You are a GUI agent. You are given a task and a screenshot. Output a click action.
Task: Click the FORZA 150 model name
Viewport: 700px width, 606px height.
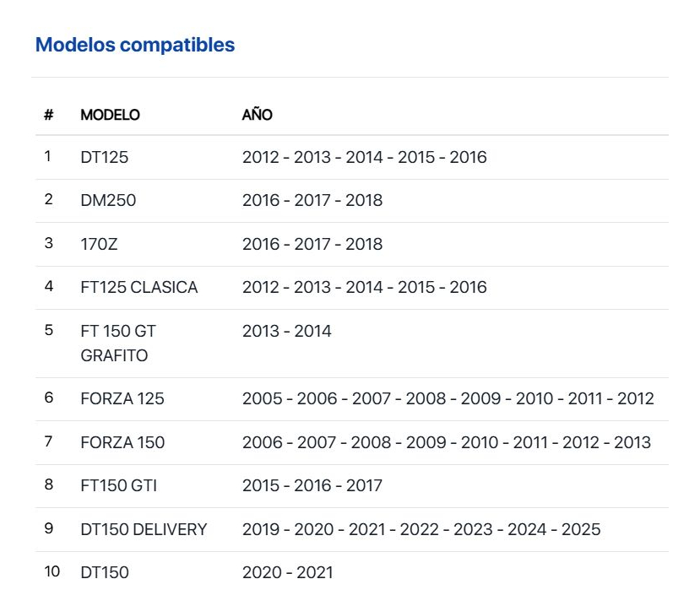(x=122, y=442)
